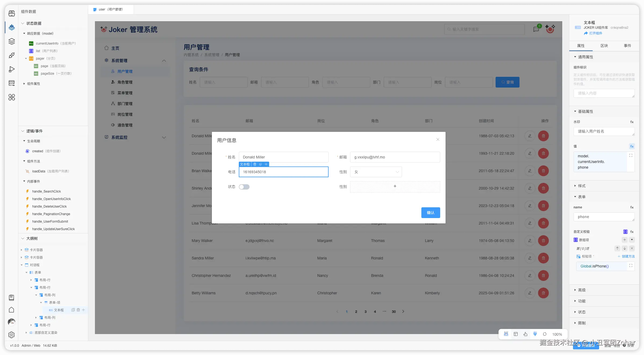
Task: Click the red delete button for Mary Walker
Action: (x=543, y=241)
